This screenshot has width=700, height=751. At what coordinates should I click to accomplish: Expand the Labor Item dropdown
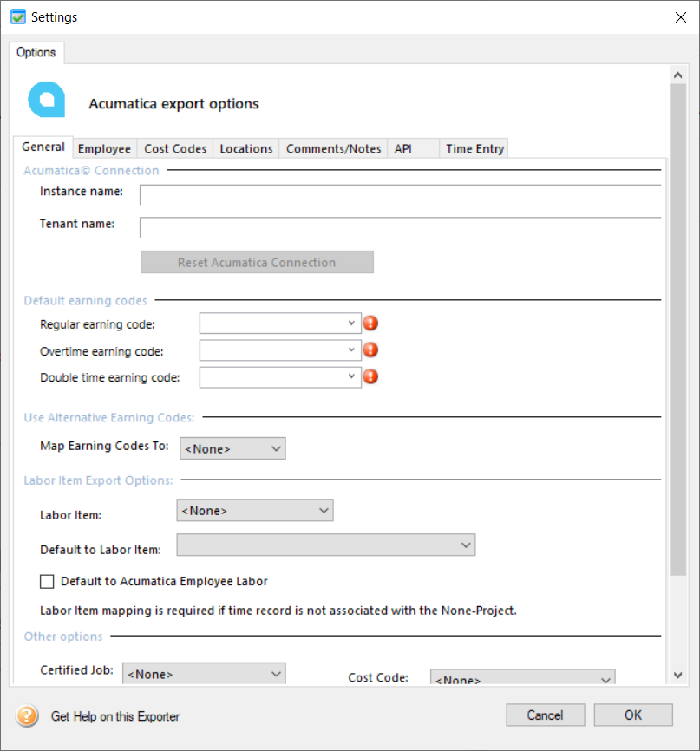click(255, 511)
